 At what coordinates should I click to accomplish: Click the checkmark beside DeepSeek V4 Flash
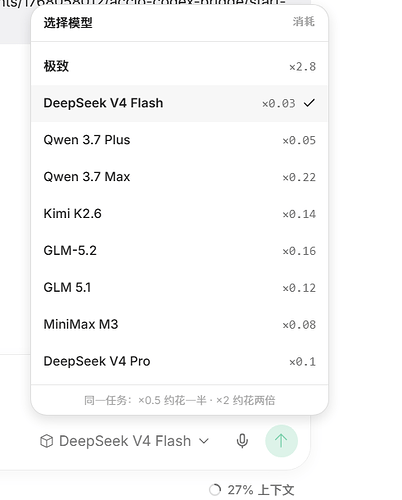pos(309,103)
